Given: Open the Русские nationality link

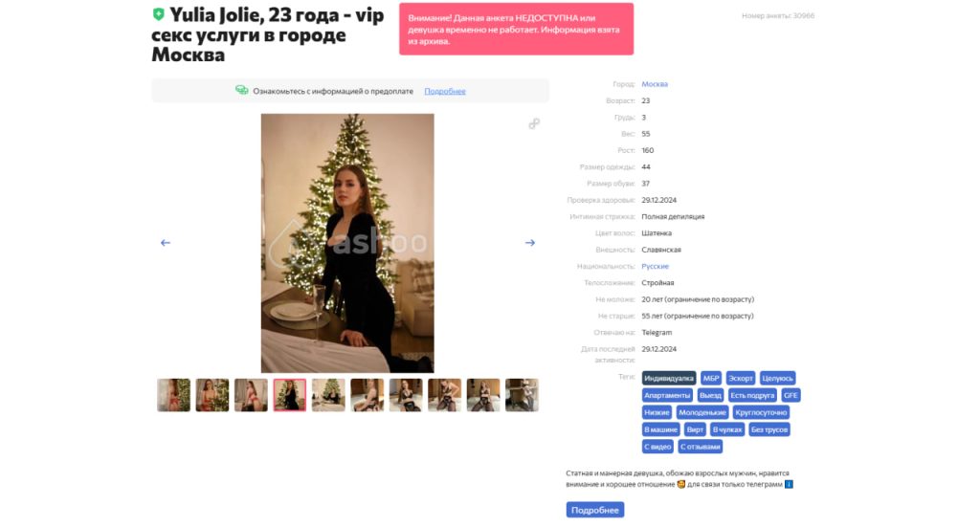Looking at the screenshot, I should pyautogui.click(x=655, y=267).
